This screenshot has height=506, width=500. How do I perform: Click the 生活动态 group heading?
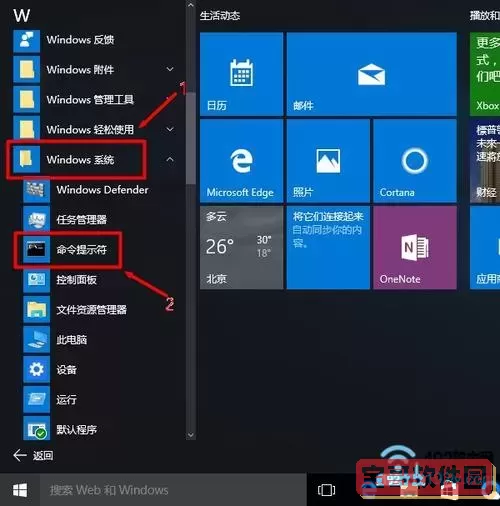[x=220, y=16]
